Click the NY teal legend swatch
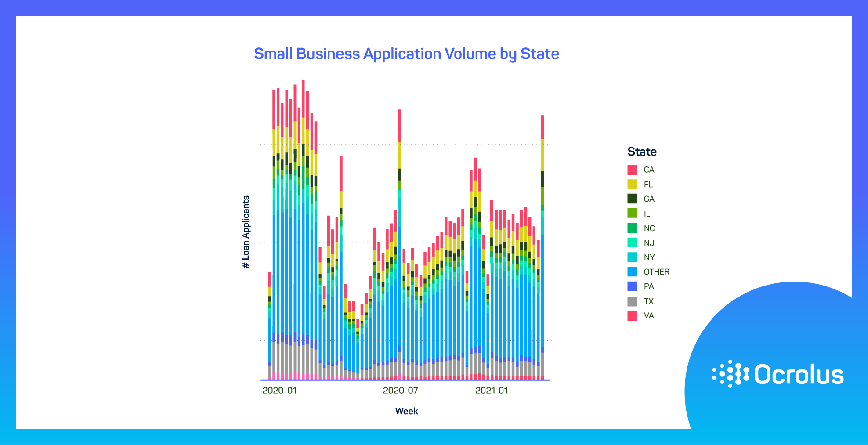 632,257
